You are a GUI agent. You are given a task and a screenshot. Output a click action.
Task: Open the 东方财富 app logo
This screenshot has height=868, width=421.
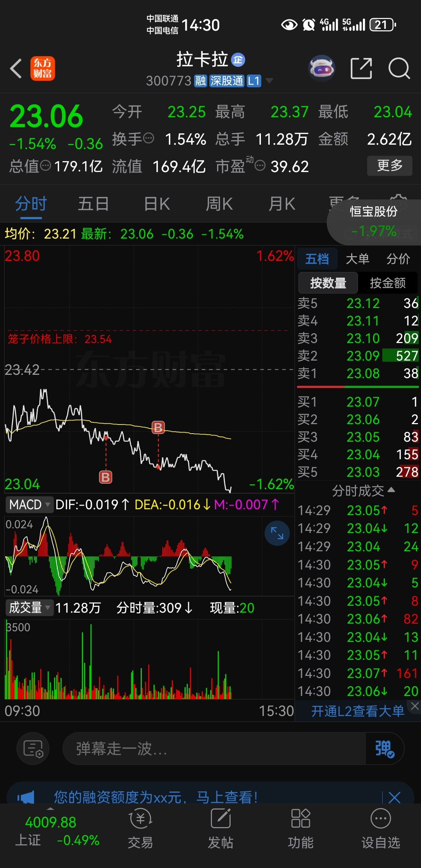(42, 68)
